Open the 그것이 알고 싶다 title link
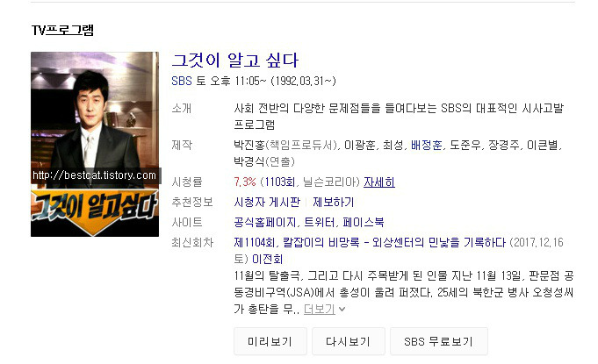598x364 pixels. (235, 61)
